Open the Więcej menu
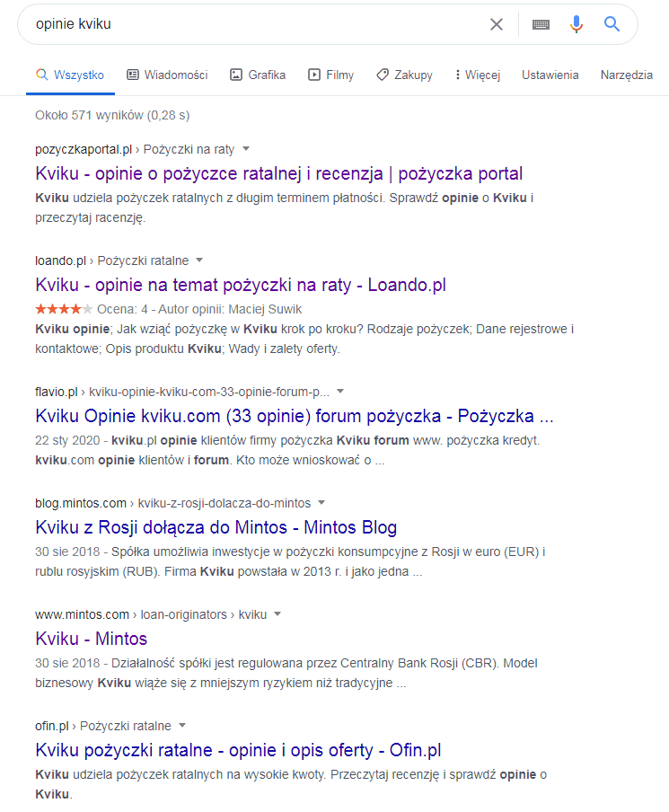Screen dimensions: 669x812 477,75
